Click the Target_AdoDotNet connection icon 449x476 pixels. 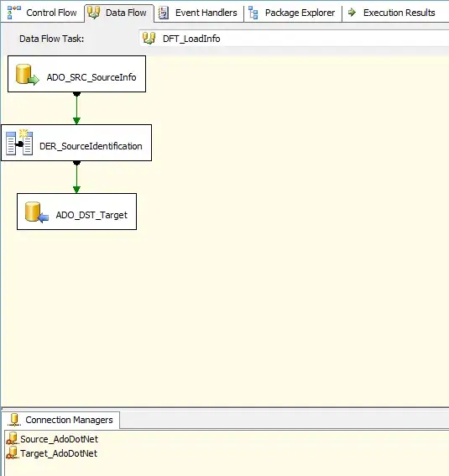(13, 453)
